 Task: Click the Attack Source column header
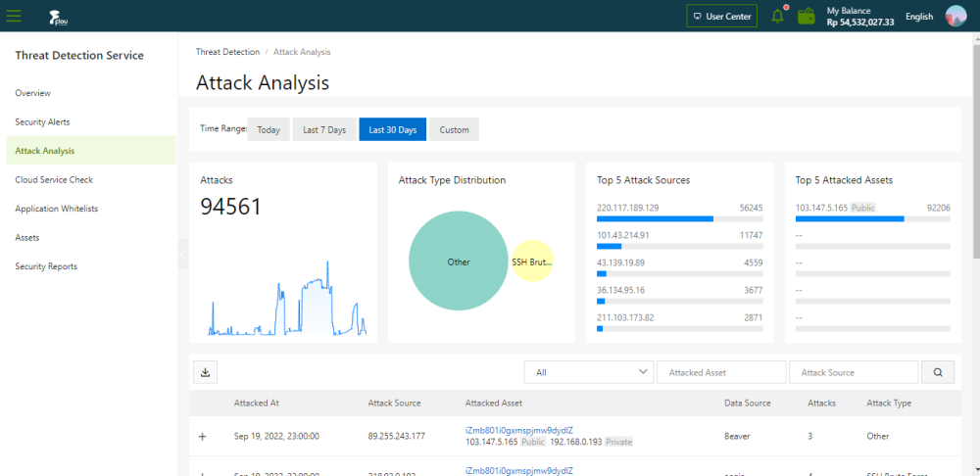pos(394,403)
